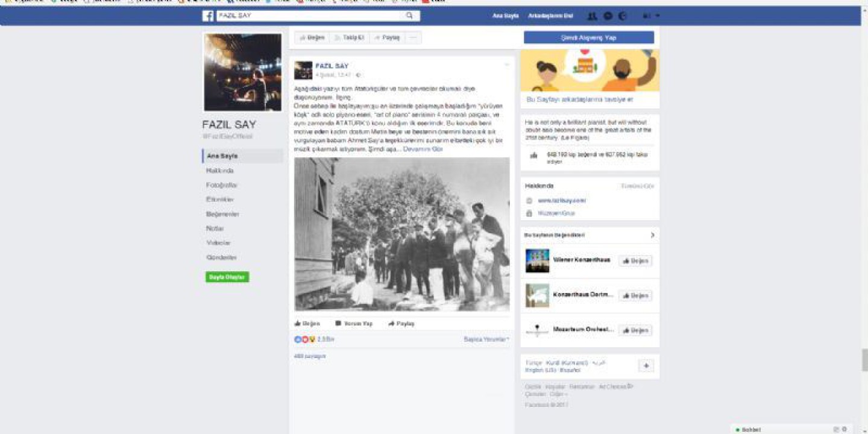868x434 pixels.
Task: Click the three-dots more options button
Action: [x=413, y=37]
